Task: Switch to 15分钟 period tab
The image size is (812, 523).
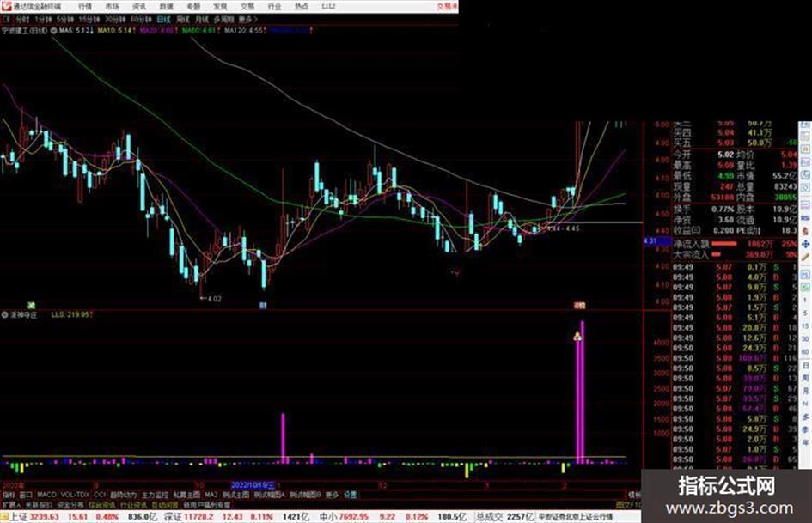Action: point(89,20)
